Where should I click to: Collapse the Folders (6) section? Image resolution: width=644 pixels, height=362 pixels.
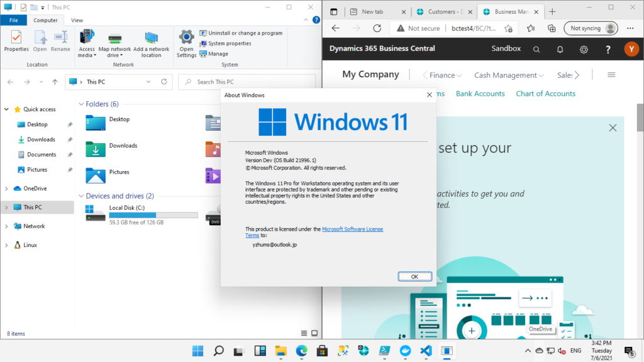click(x=82, y=104)
